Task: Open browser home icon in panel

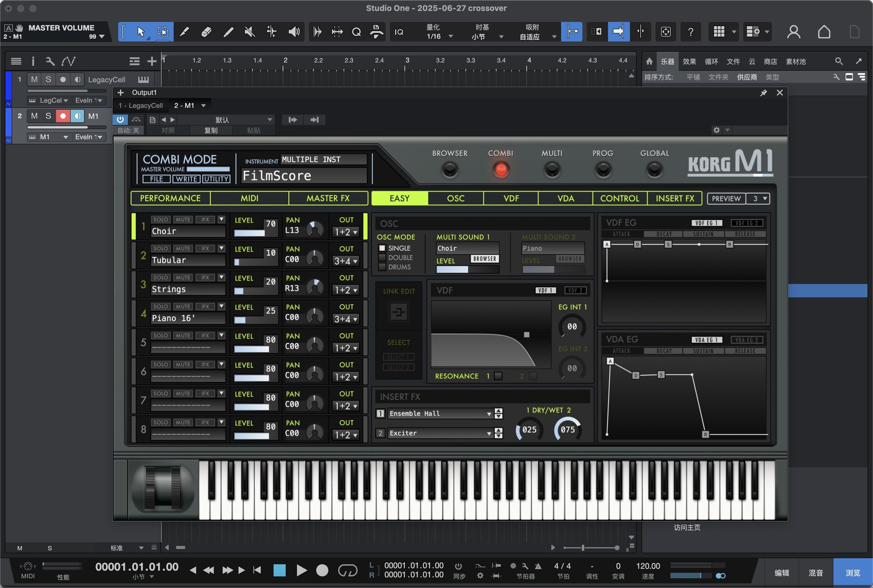Action: point(649,61)
